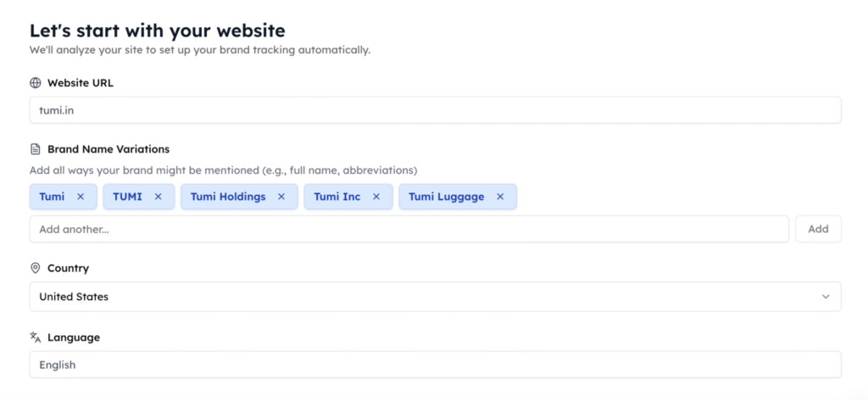Click the "Language" field label

(x=74, y=337)
